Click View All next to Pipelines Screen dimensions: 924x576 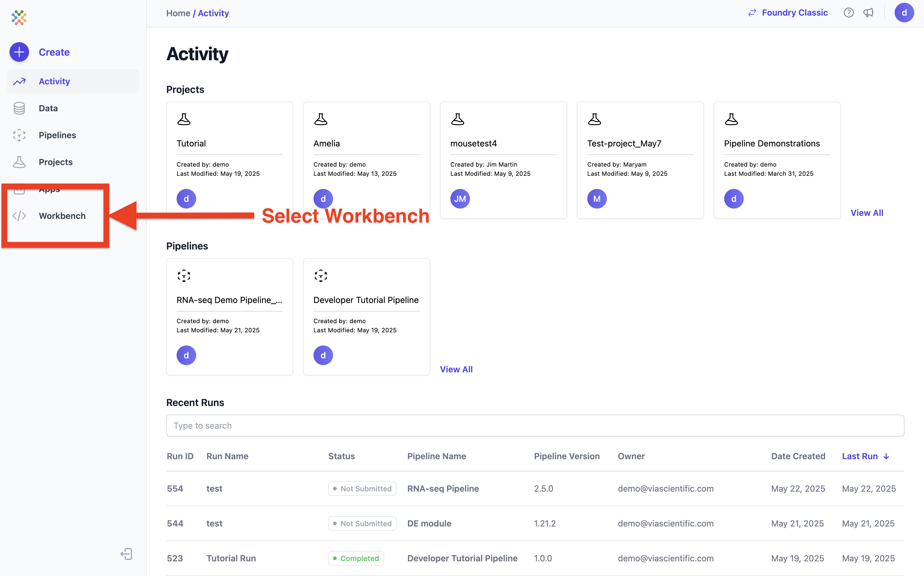[x=456, y=370]
